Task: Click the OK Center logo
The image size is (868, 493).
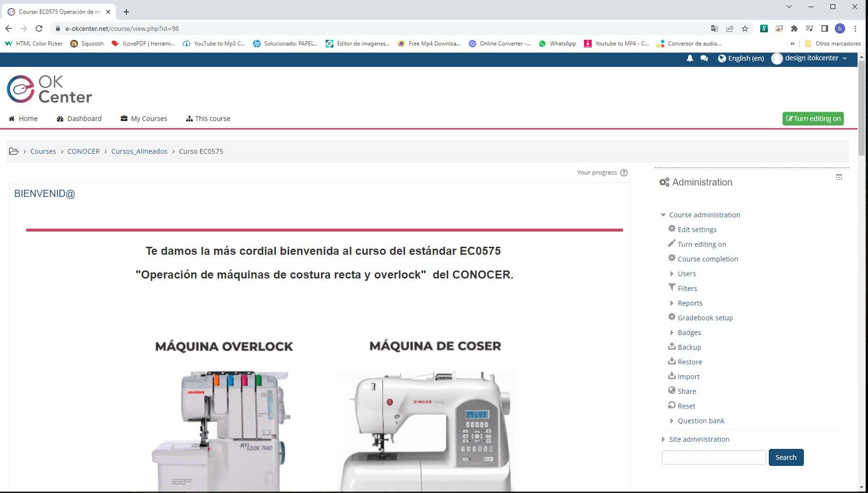Action: point(49,89)
